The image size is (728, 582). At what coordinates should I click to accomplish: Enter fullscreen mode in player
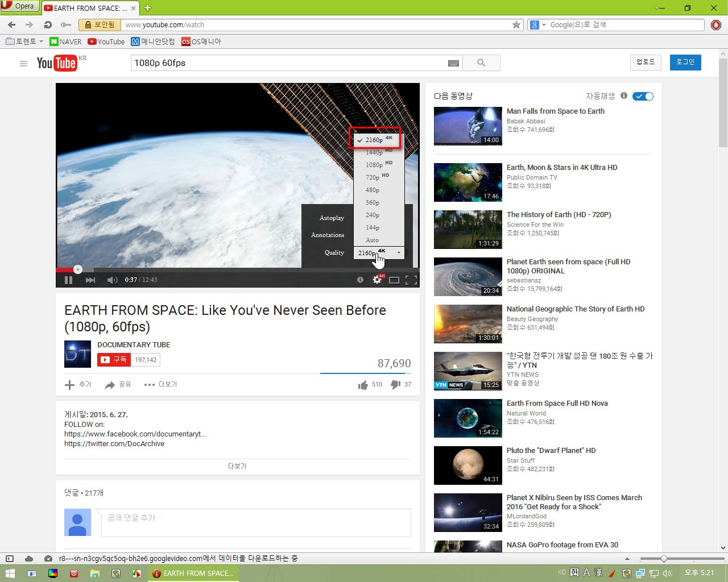tap(411, 280)
